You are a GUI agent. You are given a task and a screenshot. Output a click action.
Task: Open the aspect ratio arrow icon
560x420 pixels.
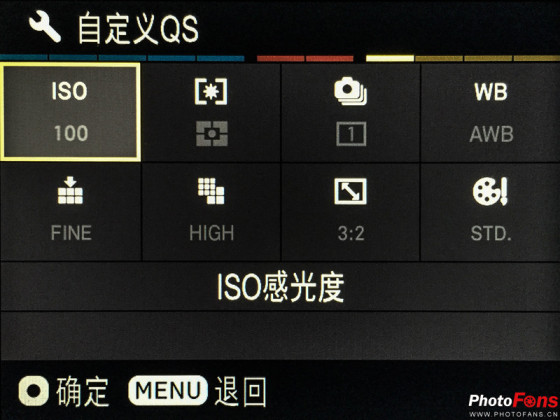350,191
